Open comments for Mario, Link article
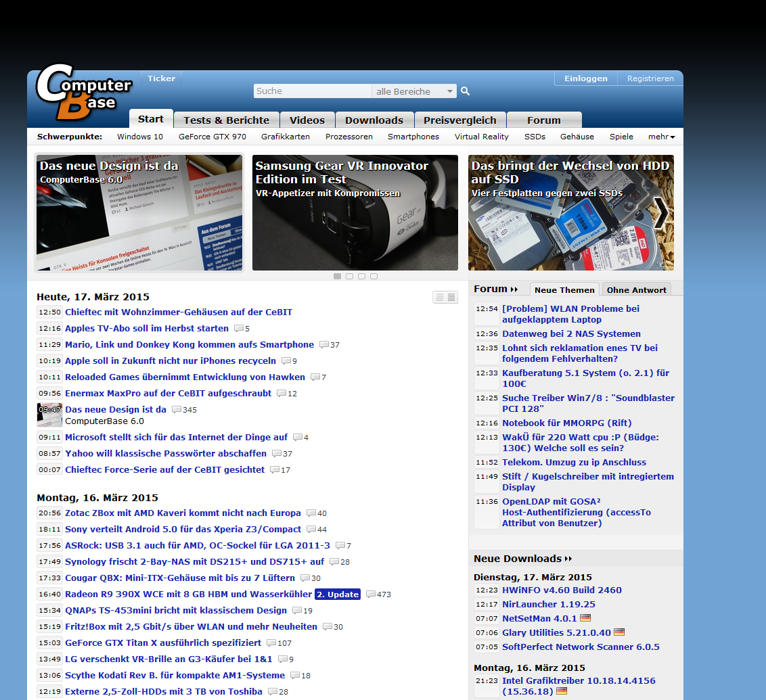The height and width of the screenshot is (700, 766). tap(330, 345)
